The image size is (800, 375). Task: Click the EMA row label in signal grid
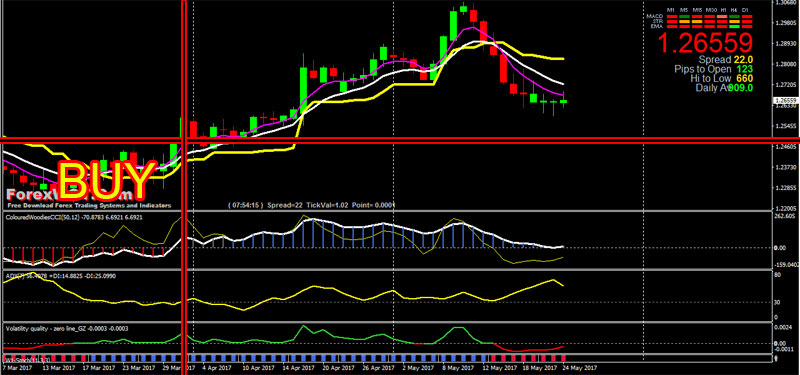click(657, 27)
